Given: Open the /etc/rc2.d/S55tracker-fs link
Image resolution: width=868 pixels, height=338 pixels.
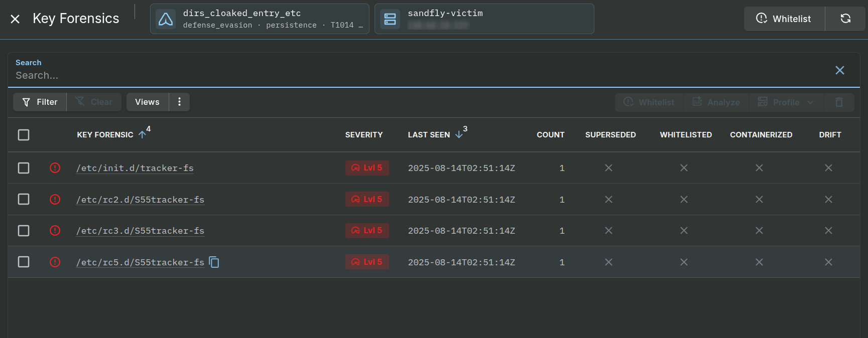Looking at the screenshot, I should [140, 200].
